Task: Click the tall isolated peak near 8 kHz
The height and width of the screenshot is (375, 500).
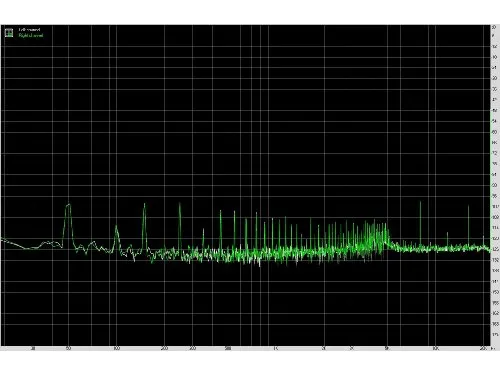Action: [x=420, y=223]
